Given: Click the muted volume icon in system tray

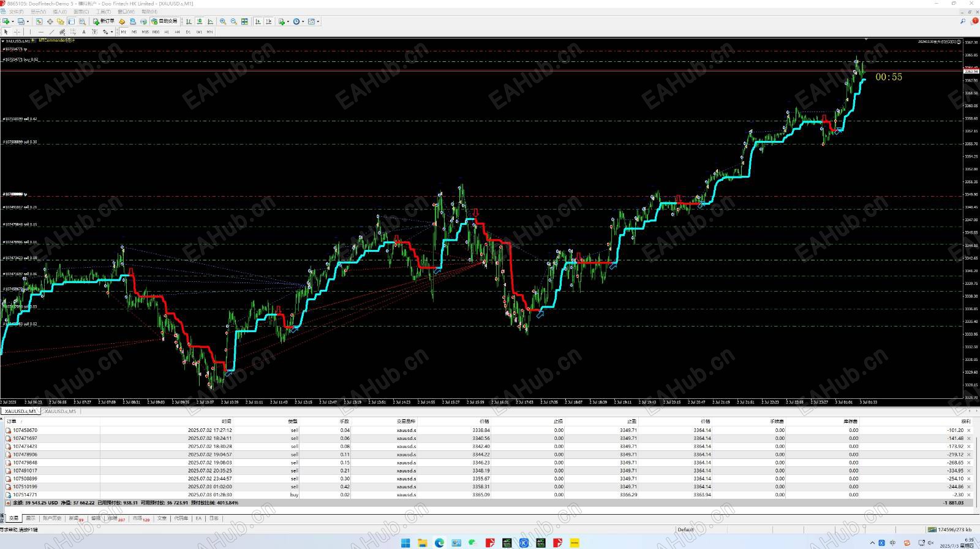Looking at the screenshot, I should click(930, 543).
